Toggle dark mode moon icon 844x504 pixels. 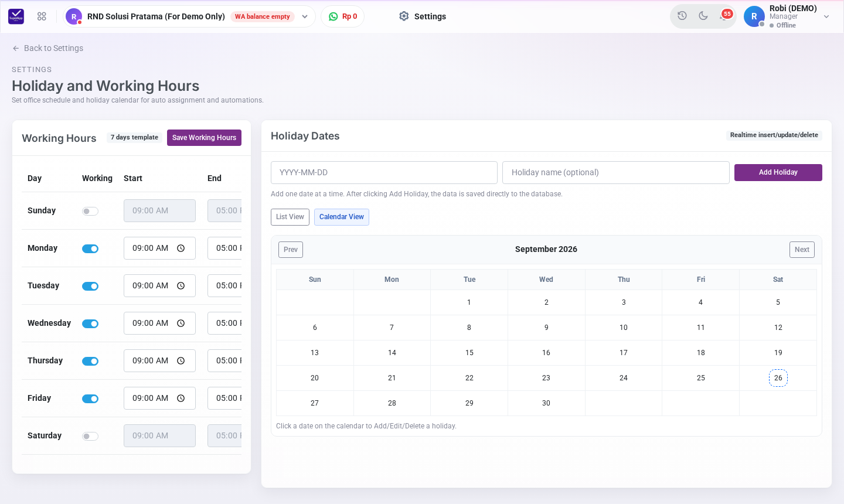(x=703, y=16)
